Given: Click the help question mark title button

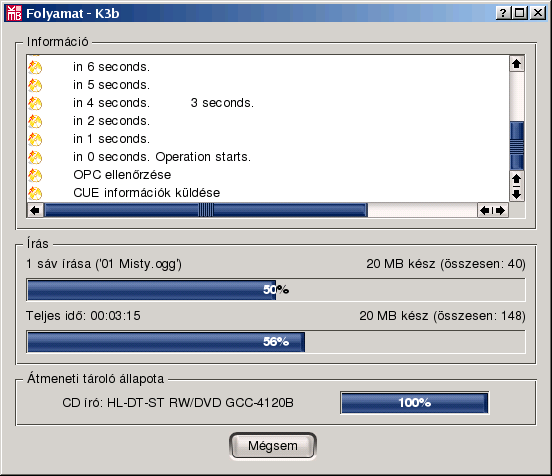Looking at the screenshot, I should tap(503, 13).
